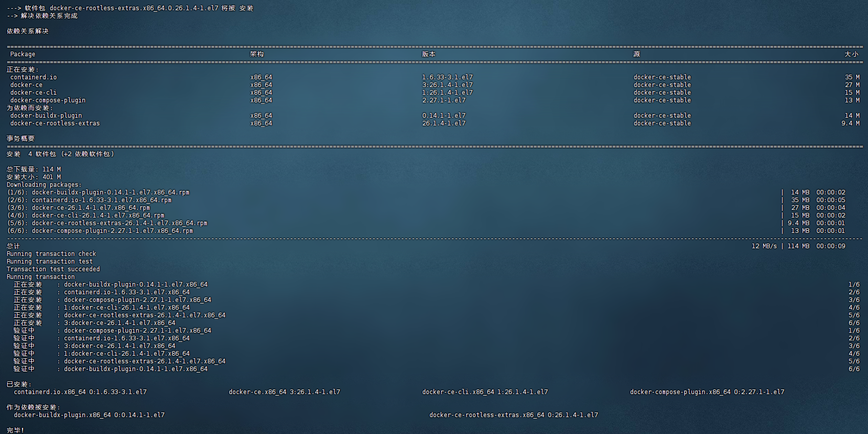
Task: Click the '作为依赖被安装:' heading
Action: click(x=33, y=407)
